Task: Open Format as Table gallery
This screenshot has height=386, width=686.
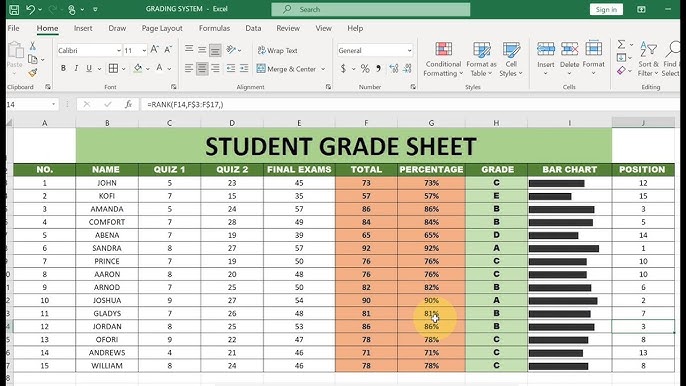Action: coord(481,60)
